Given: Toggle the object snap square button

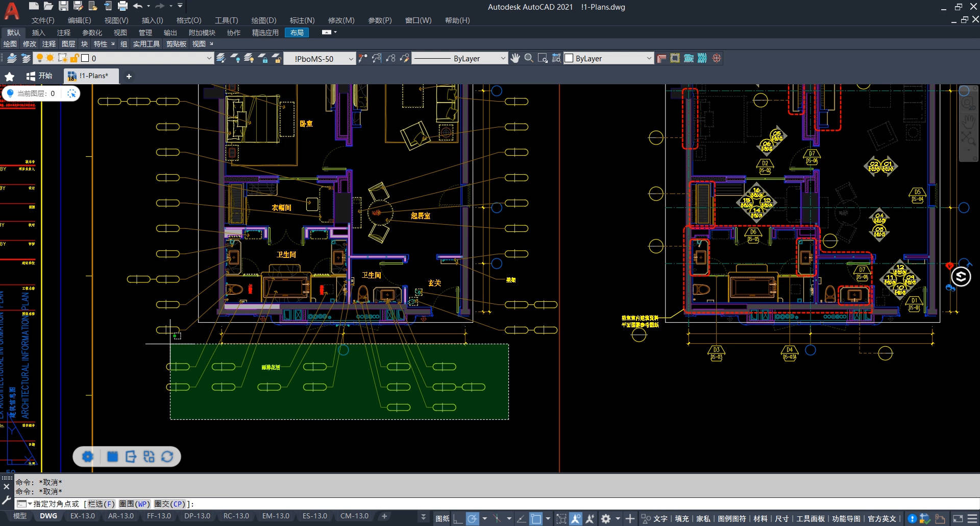Looking at the screenshot, I should pos(536,519).
